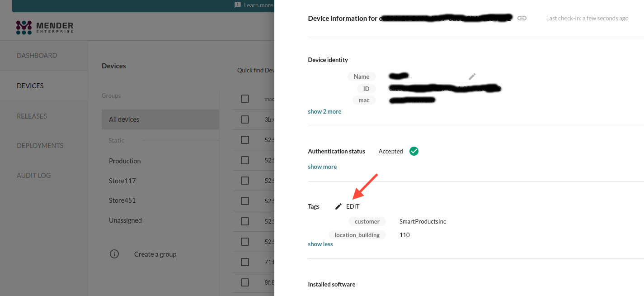Click the SmartProductsInc tag value

pos(423,221)
